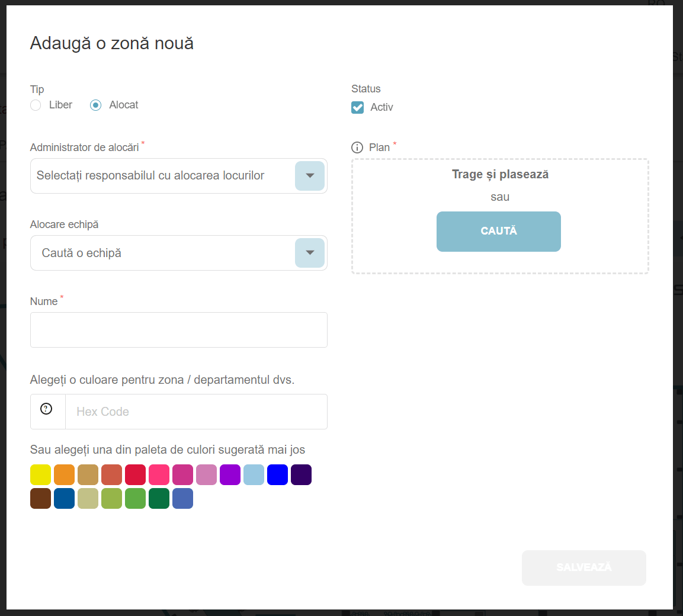The height and width of the screenshot is (616, 683).
Task: Click the SALVEAZĂ button
Action: (x=583, y=567)
